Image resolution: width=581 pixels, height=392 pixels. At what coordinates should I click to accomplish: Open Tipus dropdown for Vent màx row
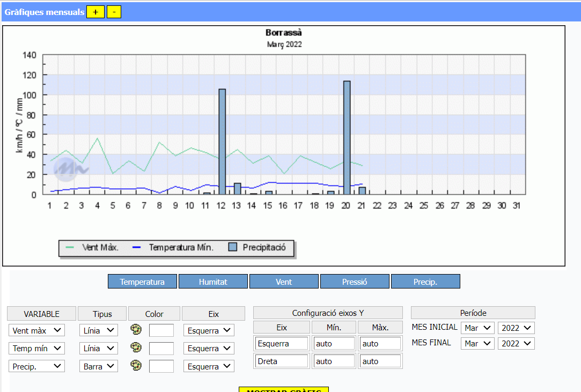tap(99, 330)
